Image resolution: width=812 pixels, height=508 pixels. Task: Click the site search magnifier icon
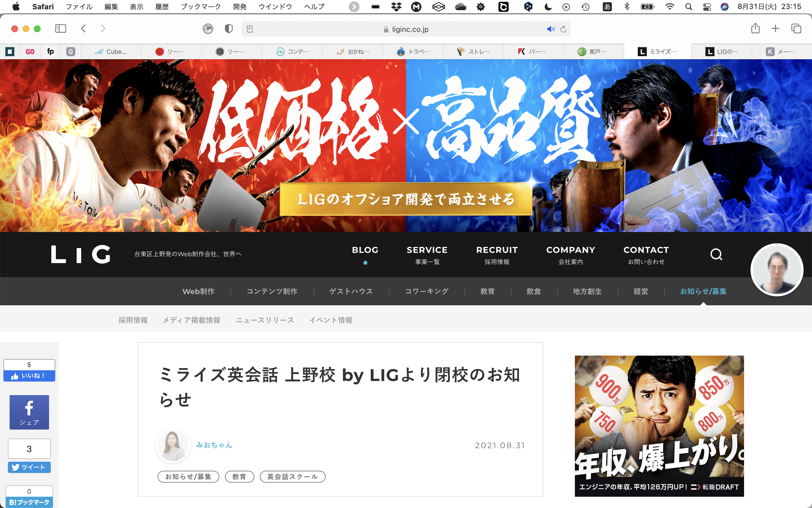click(x=716, y=254)
